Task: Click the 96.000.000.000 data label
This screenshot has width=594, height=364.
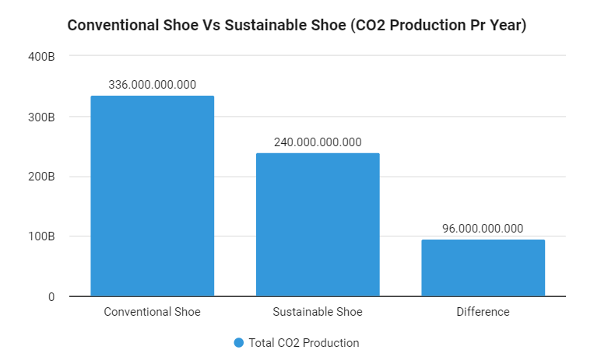Action: (x=483, y=229)
